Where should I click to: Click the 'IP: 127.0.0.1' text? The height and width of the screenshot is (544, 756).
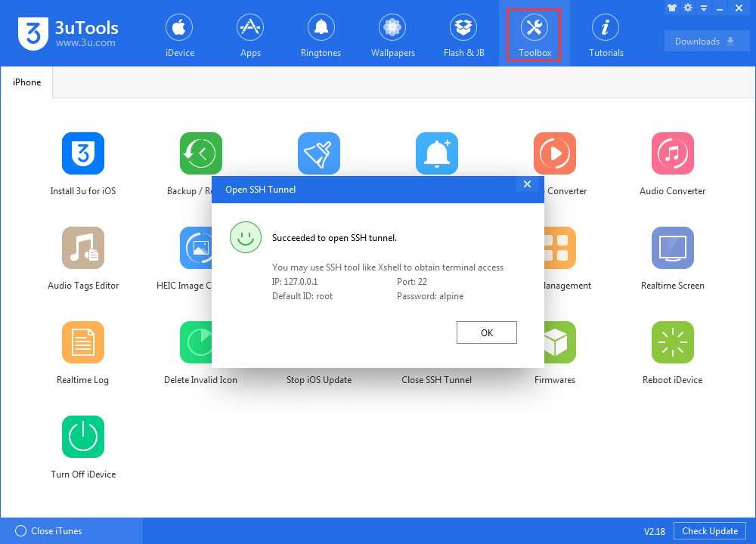click(x=295, y=281)
